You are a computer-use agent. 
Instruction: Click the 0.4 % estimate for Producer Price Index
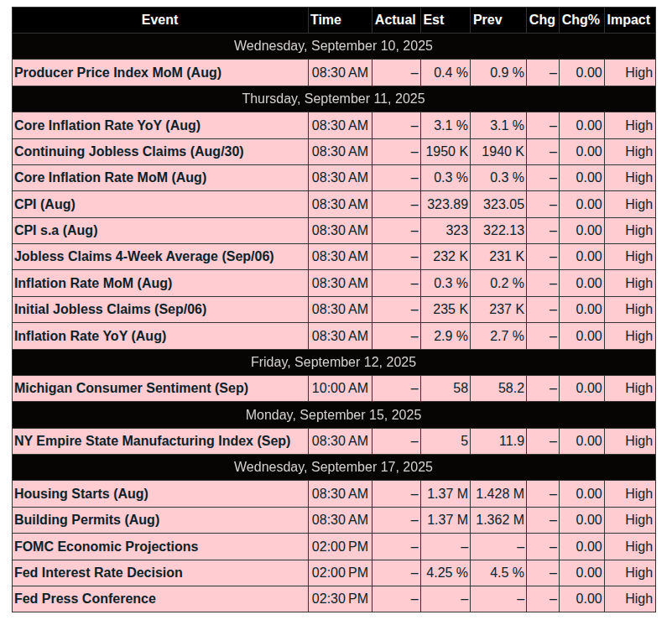pyautogui.click(x=445, y=72)
